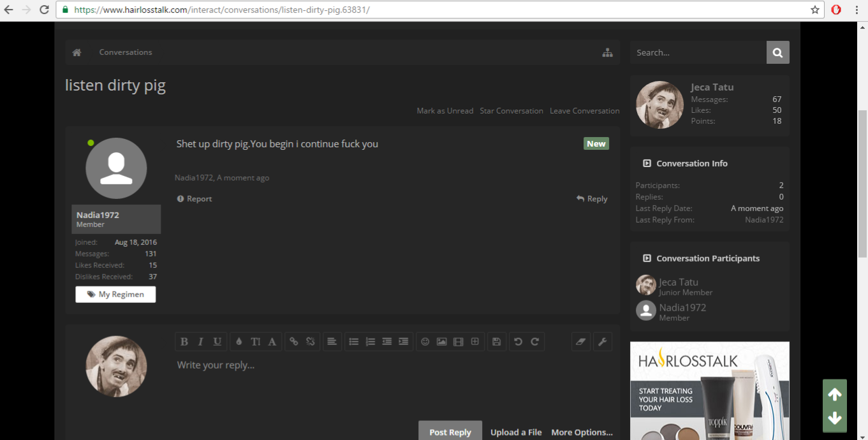Toggle underline formatting in reply editor
The height and width of the screenshot is (440, 868).
coord(217,342)
